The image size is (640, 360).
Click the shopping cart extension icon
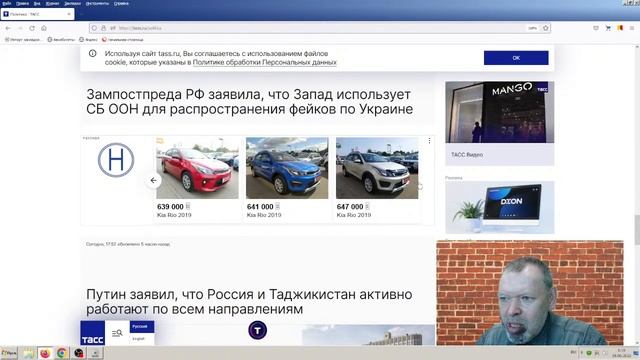coord(608,28)
